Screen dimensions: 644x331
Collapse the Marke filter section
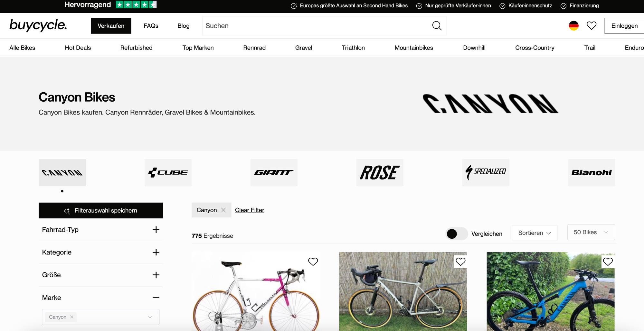pyautogui.click(x=101, y=298)
